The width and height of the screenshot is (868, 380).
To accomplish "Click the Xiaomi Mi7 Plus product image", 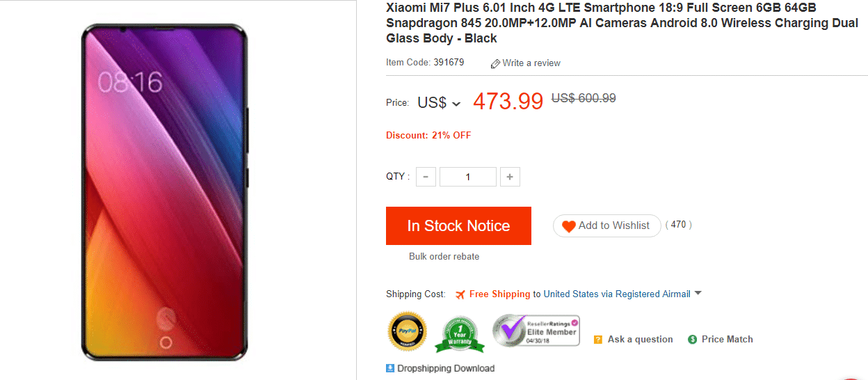I will [164, 191].
